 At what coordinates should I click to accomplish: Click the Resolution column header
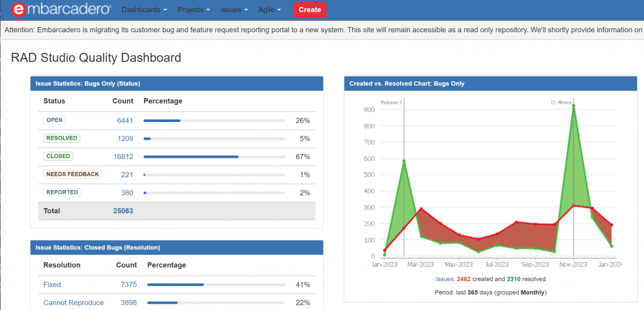click(62, 265)
